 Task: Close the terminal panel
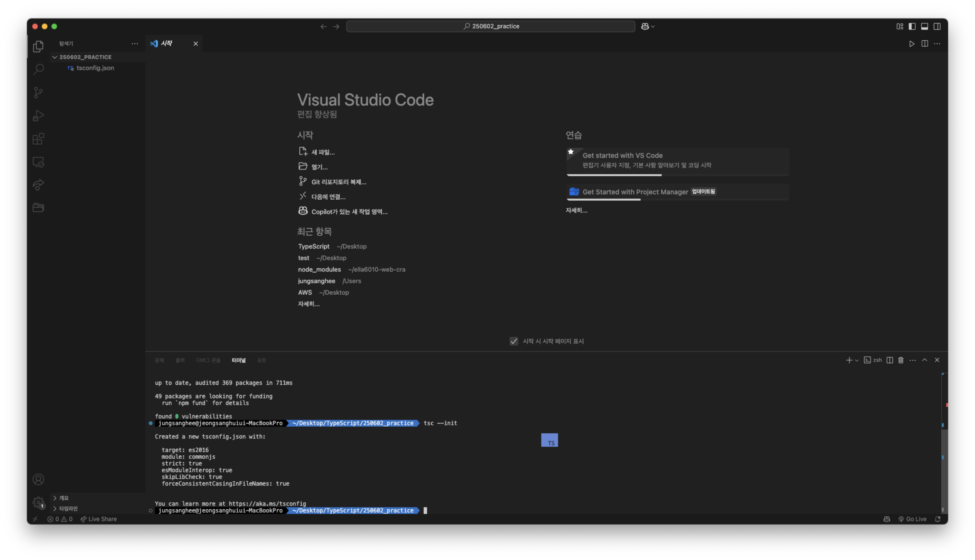(x=937, y=360)
